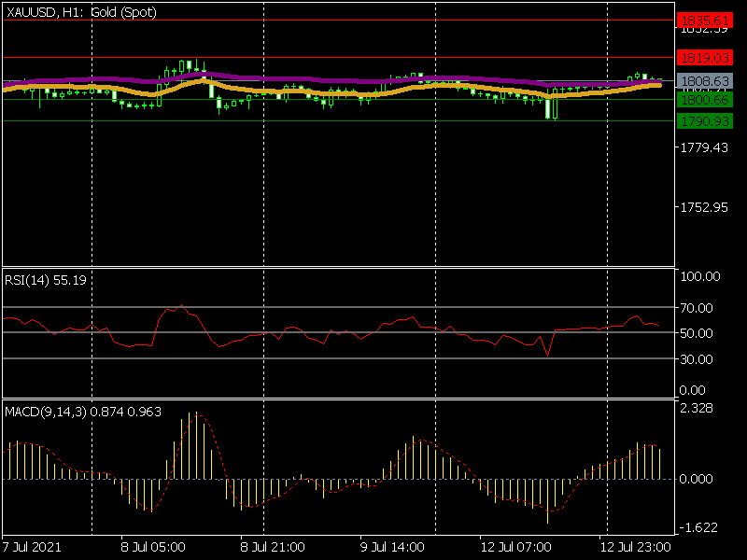Click the green 1800.66 price level tag

pos(704,99)
